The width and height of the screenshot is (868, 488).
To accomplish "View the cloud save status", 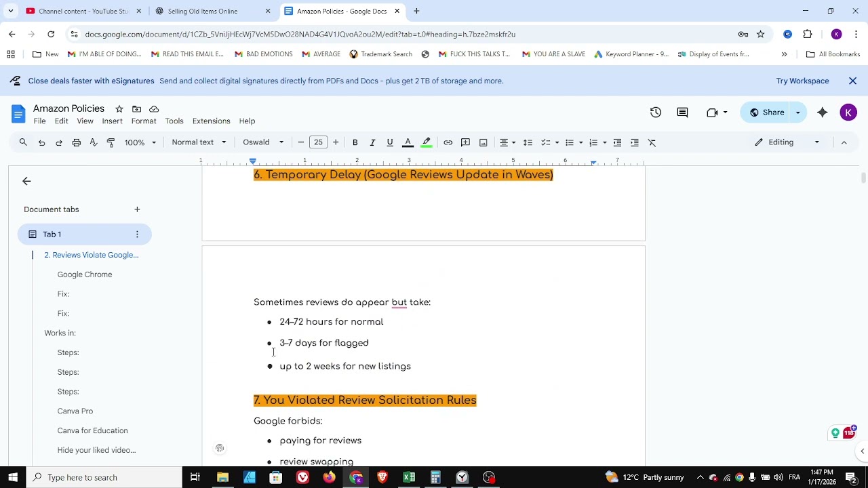I will point(154,109).
